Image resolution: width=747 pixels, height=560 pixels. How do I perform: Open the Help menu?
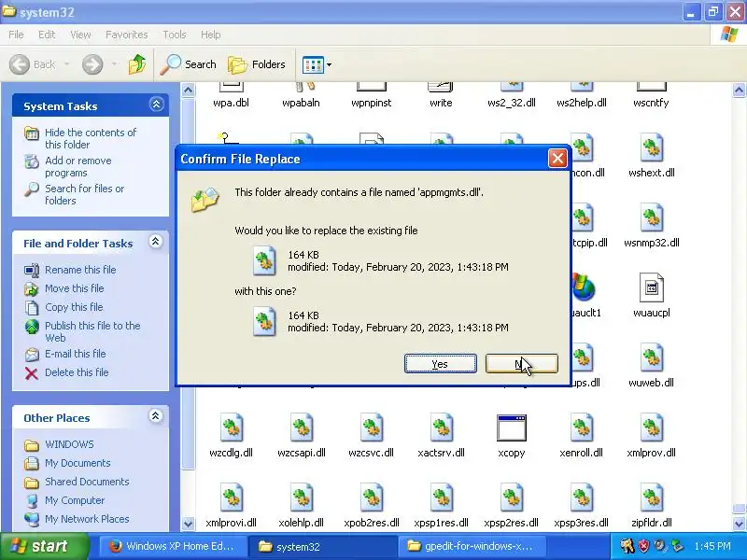pyautogui.click(x=210, y=35)
